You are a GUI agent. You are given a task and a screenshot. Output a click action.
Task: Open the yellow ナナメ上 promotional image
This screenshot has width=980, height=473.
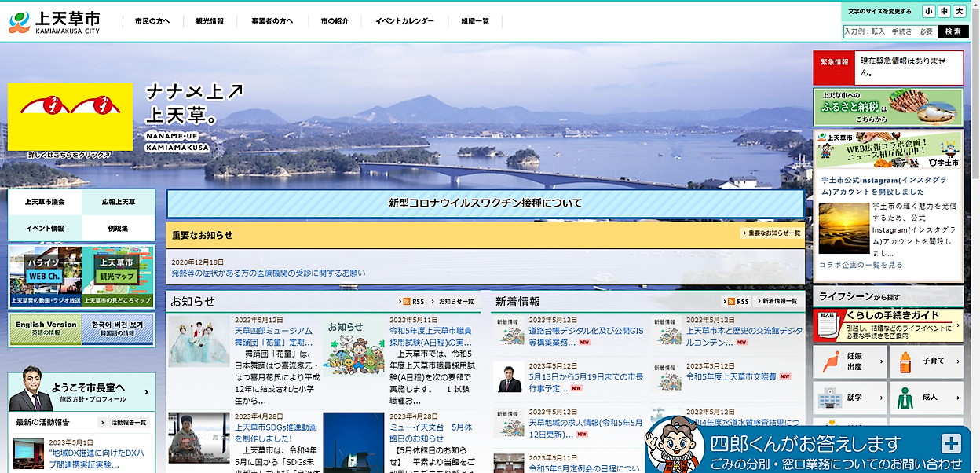tap(71, 116)
